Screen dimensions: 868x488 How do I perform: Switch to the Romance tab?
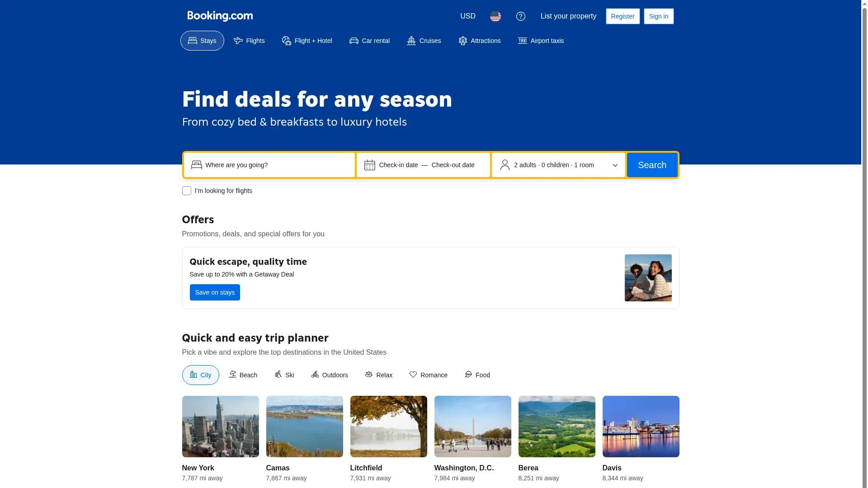[x=428, y=375]
